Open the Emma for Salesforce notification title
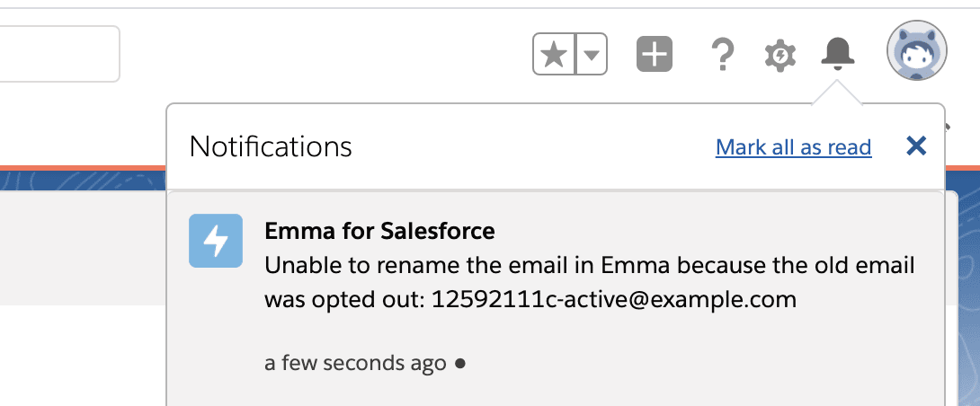 point(379,232)
